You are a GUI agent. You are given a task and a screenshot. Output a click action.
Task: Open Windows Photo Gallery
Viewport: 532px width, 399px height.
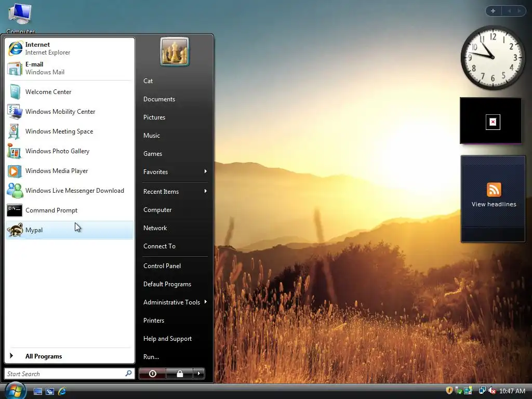[x=70, y=151]
